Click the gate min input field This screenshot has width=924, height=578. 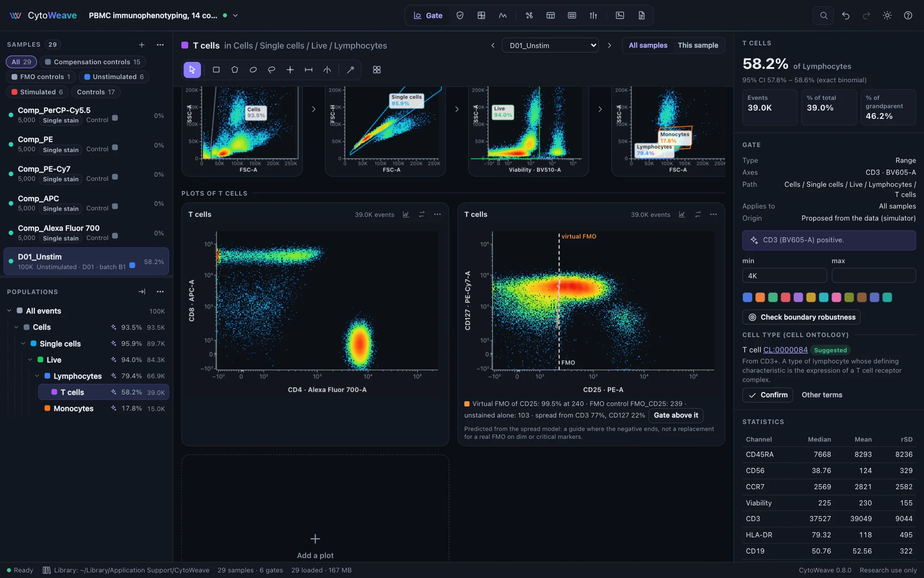(784, 276)
